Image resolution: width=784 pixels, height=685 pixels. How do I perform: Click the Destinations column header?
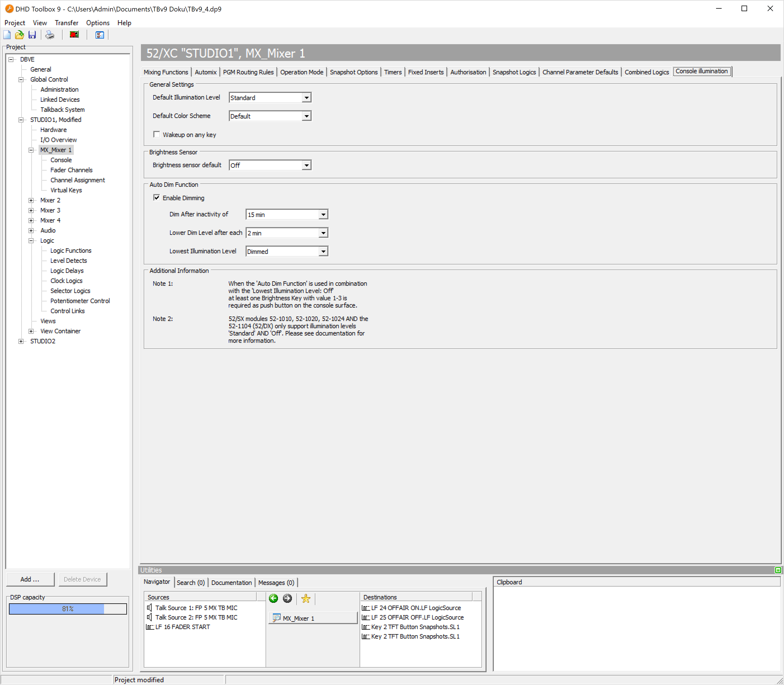416,597
